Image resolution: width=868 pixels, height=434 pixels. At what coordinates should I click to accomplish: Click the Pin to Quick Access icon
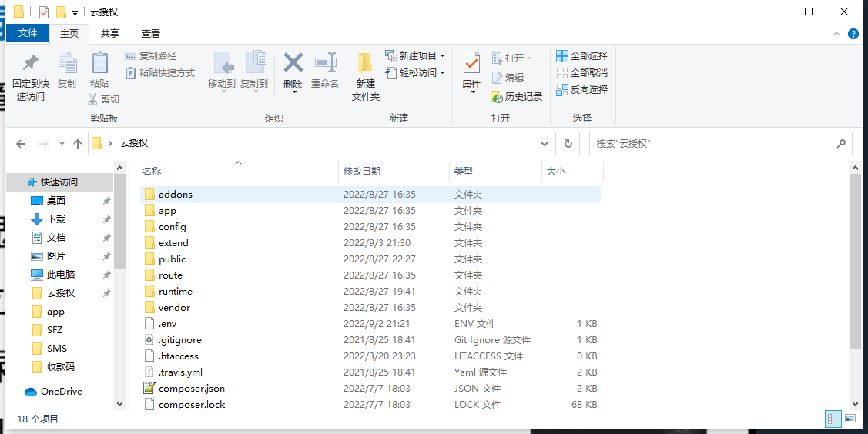click(31, 64)
